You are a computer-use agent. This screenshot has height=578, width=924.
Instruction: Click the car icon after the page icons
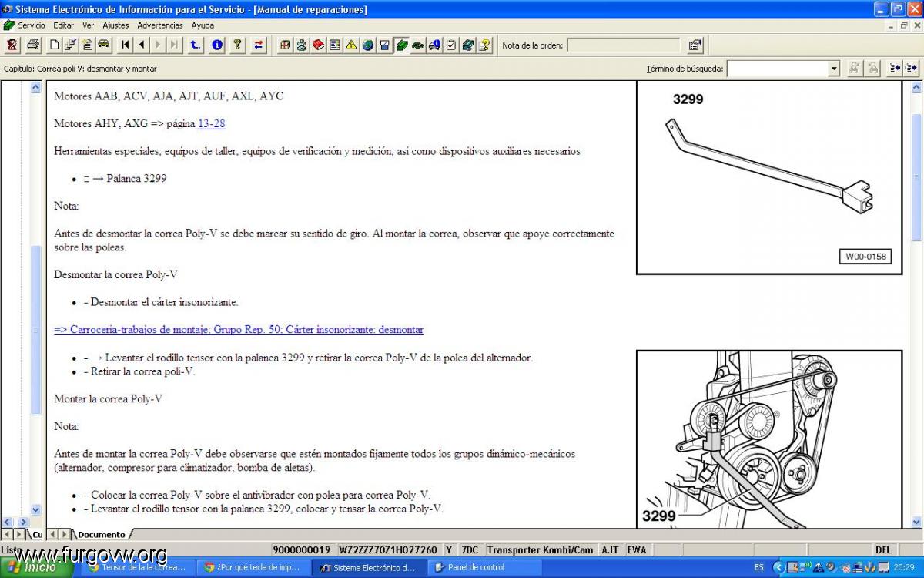[103, 45]
